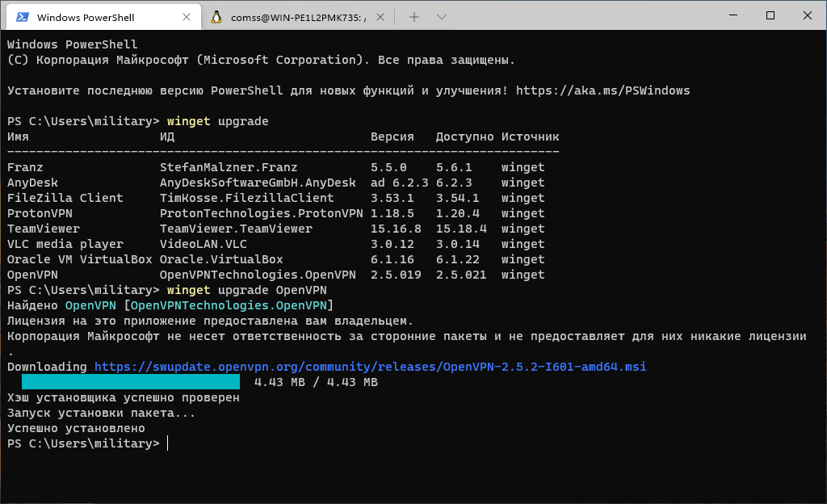Maximize the terminal window
The width and height of the screenshot is (827, 504).
770,15
